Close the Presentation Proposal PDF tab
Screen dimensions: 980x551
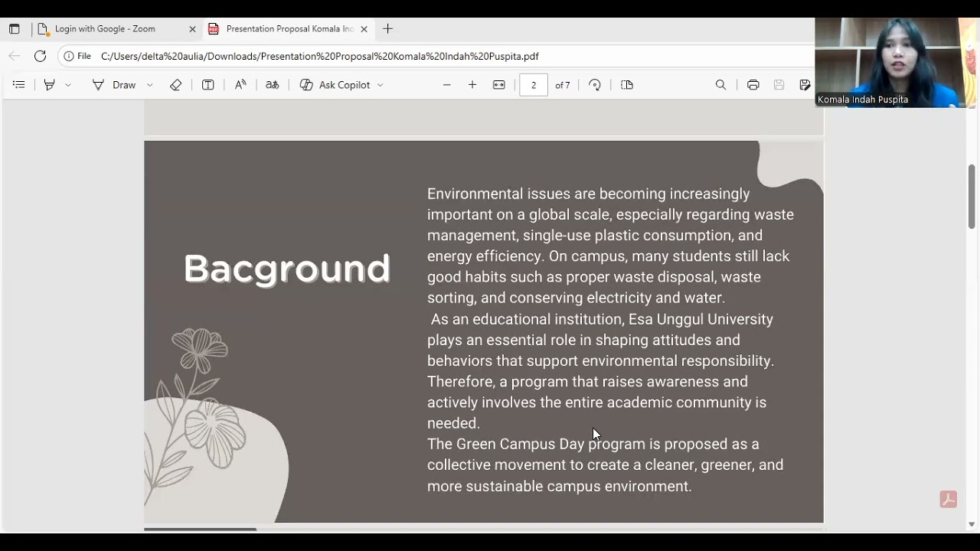point(364,29)
